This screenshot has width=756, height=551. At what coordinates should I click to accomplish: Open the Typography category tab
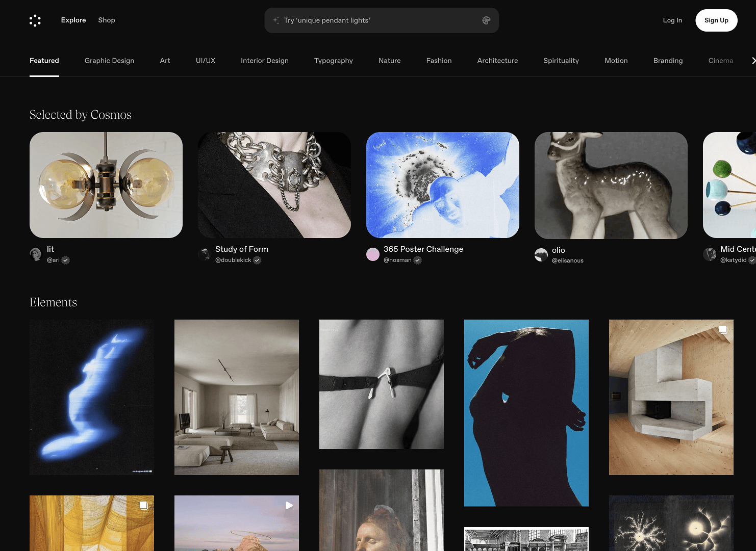(x=333, y=61)
